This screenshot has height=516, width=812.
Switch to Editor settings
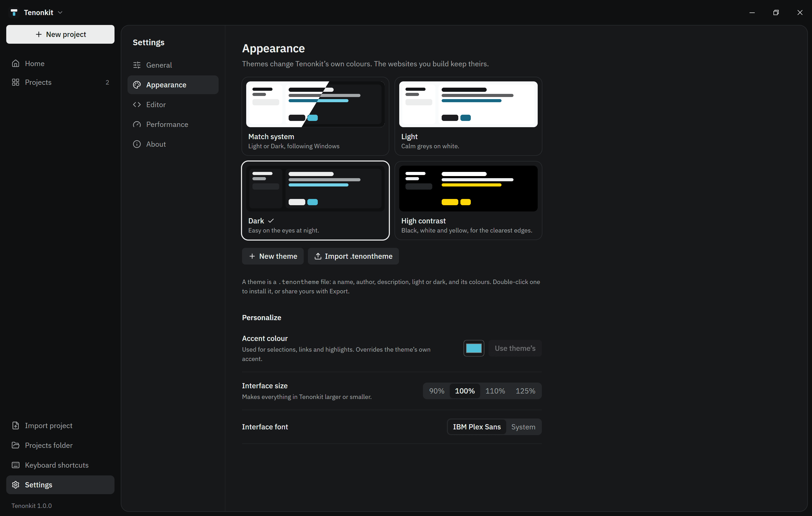point(173,105)
